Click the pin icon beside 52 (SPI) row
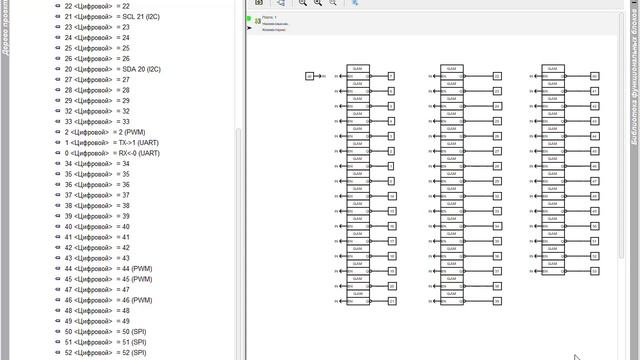The height and width of the screenshot is (360, 640). pos(58,353)
